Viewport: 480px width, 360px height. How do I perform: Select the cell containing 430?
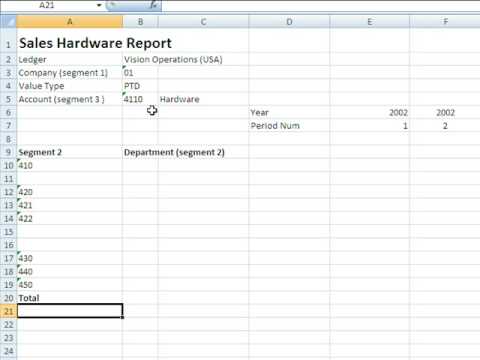70,258
